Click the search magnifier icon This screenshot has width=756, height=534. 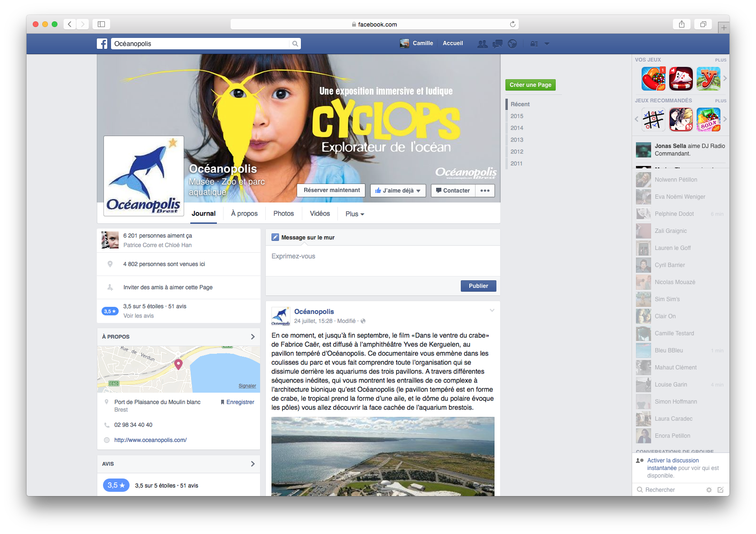tap(295, 44)
